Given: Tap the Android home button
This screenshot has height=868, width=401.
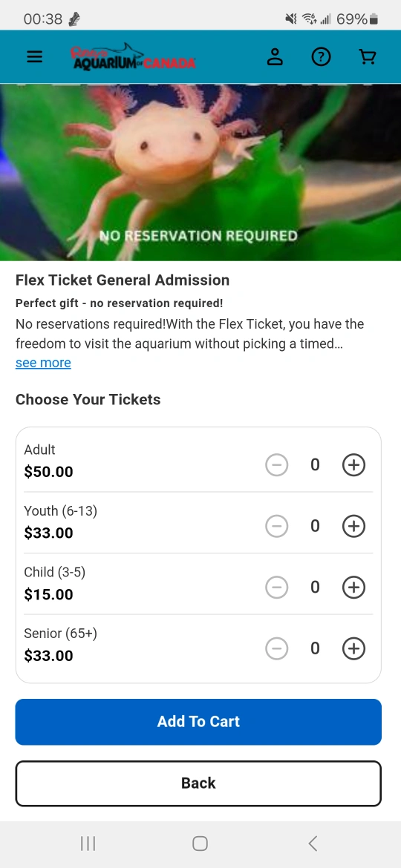Looking at the screenshot, I should tap(200, 844).
